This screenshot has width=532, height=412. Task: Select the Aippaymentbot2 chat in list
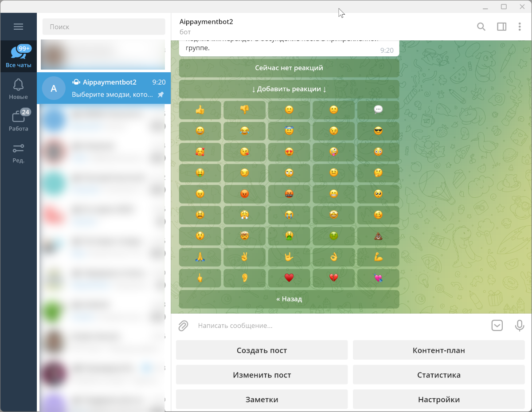click(104, 88)
